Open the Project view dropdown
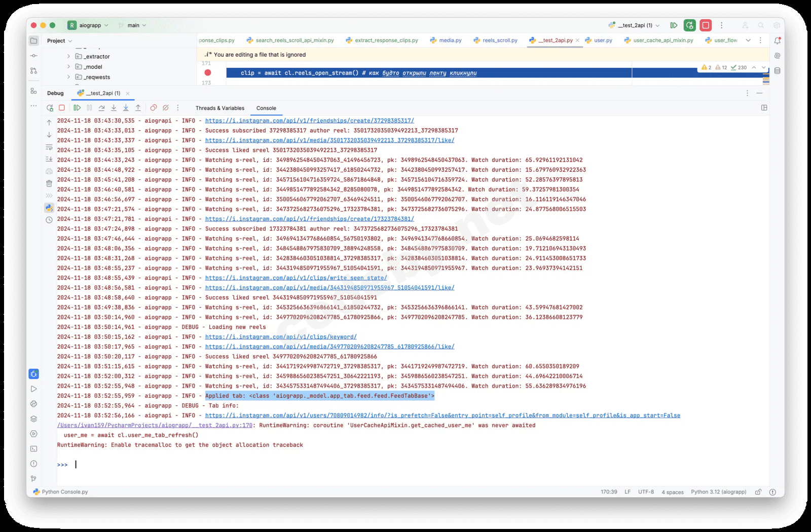811x532 pixels. (x=60, y=41)
